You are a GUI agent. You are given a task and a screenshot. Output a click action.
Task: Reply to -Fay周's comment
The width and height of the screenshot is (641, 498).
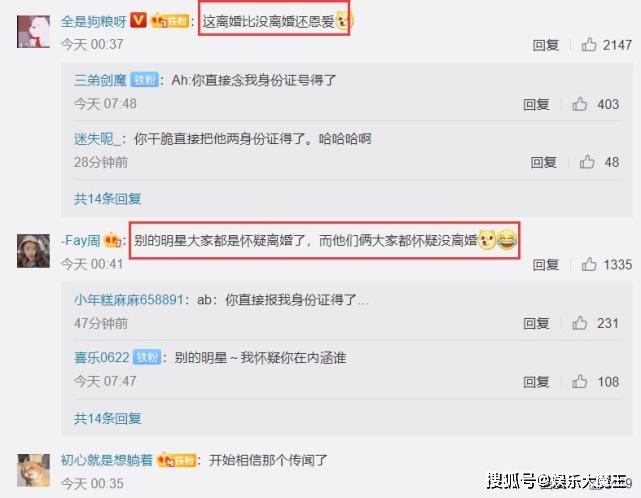(x=545, y=265)
